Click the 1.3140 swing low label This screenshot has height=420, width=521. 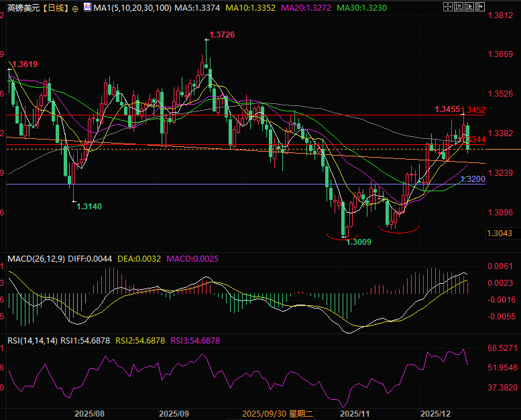[89, 207]
